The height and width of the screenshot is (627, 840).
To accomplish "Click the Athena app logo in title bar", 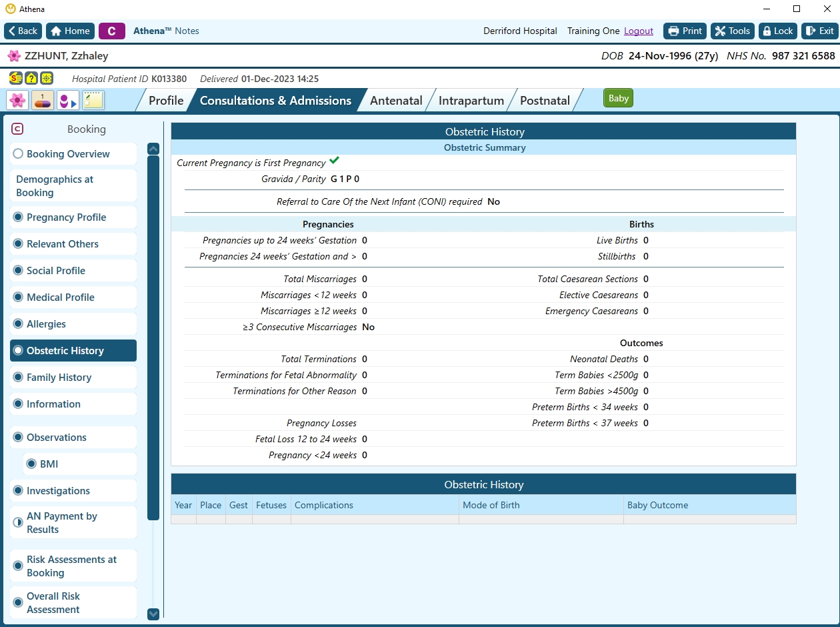I will point(10,9).
